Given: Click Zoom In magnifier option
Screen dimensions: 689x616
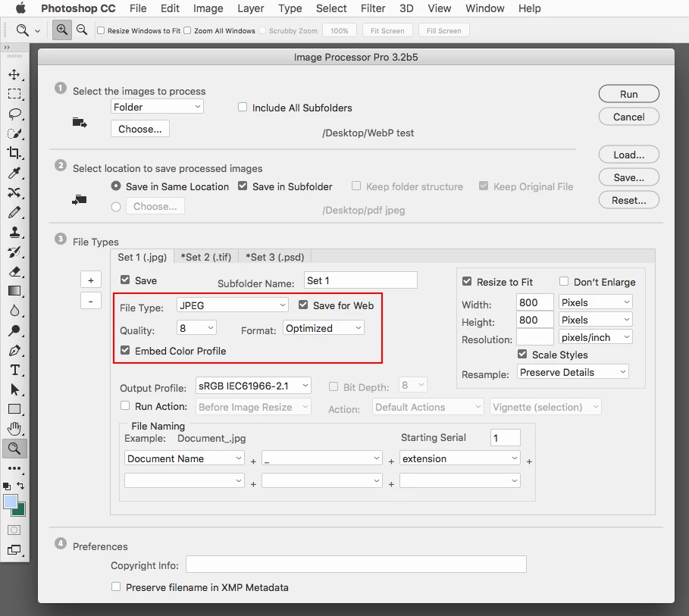Looking at the screenshot, I should coord(62,30).
